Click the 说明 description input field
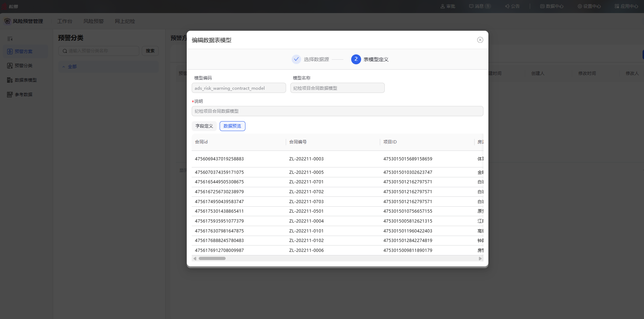This screenshot has width=644, height=319. [x=337, y=111]
